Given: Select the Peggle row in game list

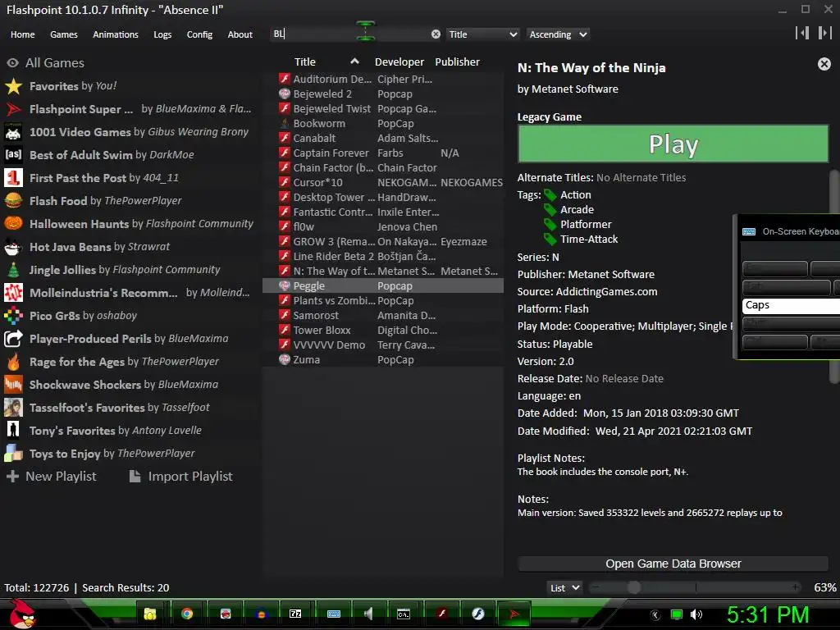Looking at the screenshot, I should [x=383, y=285].
